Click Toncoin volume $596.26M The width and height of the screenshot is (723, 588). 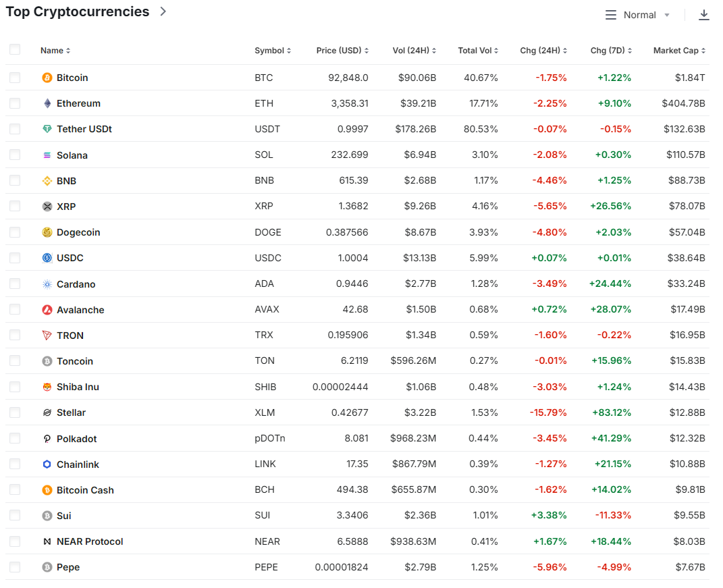[x=413, y=361]
